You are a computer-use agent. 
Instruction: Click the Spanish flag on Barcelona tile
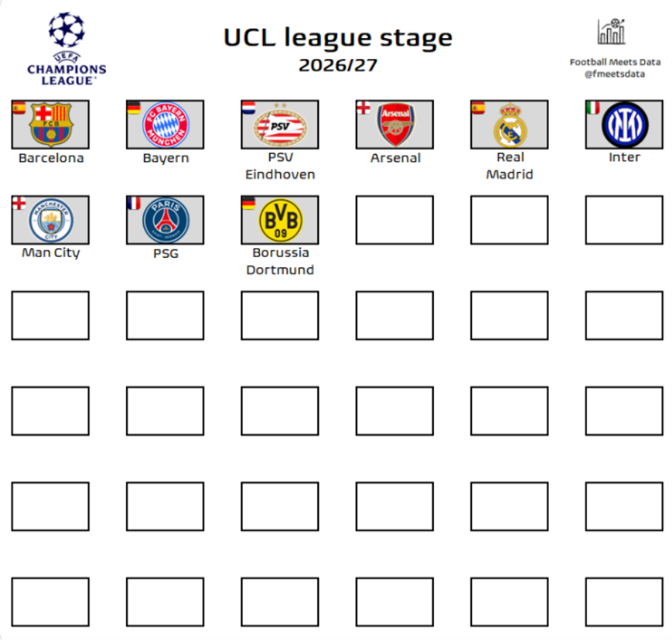tap(19, 108)
